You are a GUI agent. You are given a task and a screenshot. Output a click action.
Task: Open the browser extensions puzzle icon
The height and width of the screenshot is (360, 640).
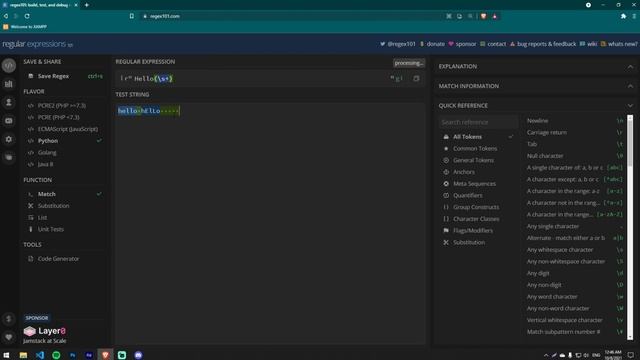[x=623, y=16]
